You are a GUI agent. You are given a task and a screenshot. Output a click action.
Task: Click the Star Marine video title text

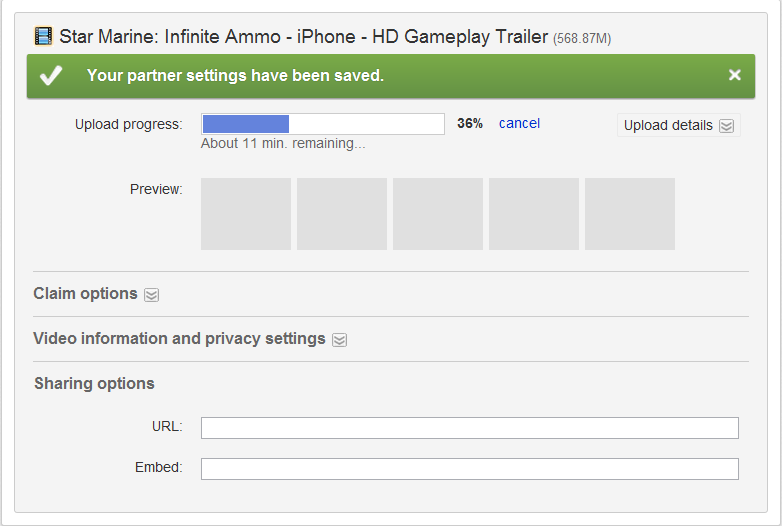point(304,37)
